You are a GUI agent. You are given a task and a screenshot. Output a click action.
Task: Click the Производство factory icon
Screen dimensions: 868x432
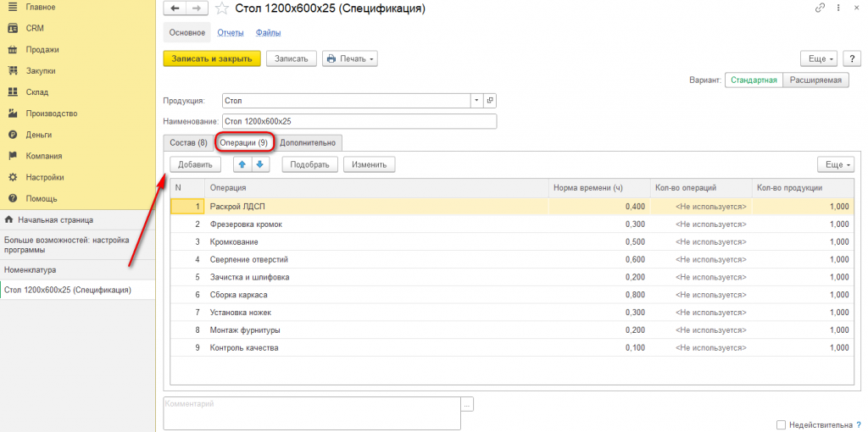coord(14,114)
